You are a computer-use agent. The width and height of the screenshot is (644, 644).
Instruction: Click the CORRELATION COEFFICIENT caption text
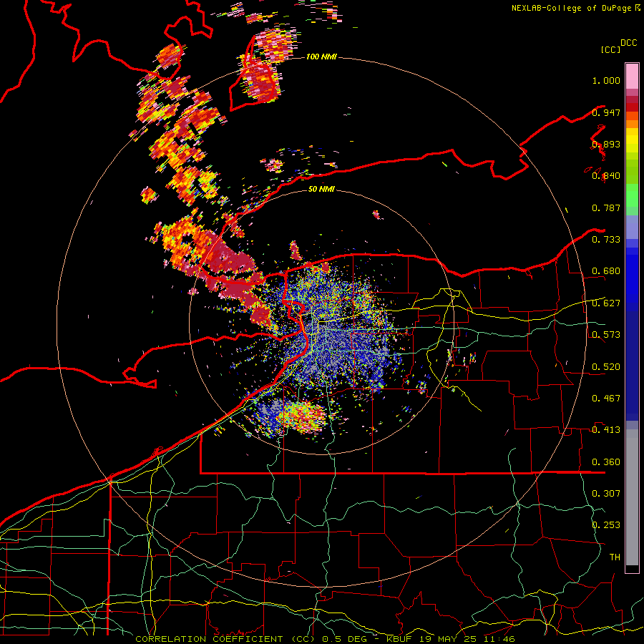tap(209, 639)
